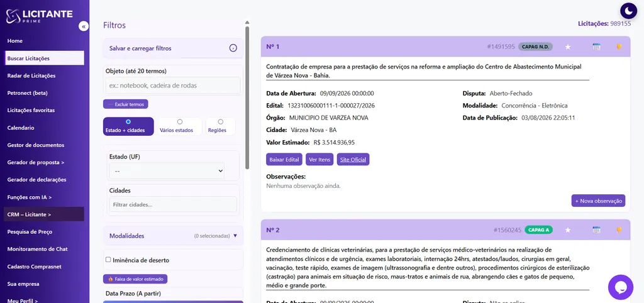This screenshot has width=644, height=303.
Task: Open Cadastro Comprasnet
Action: [x=34, y=267]
